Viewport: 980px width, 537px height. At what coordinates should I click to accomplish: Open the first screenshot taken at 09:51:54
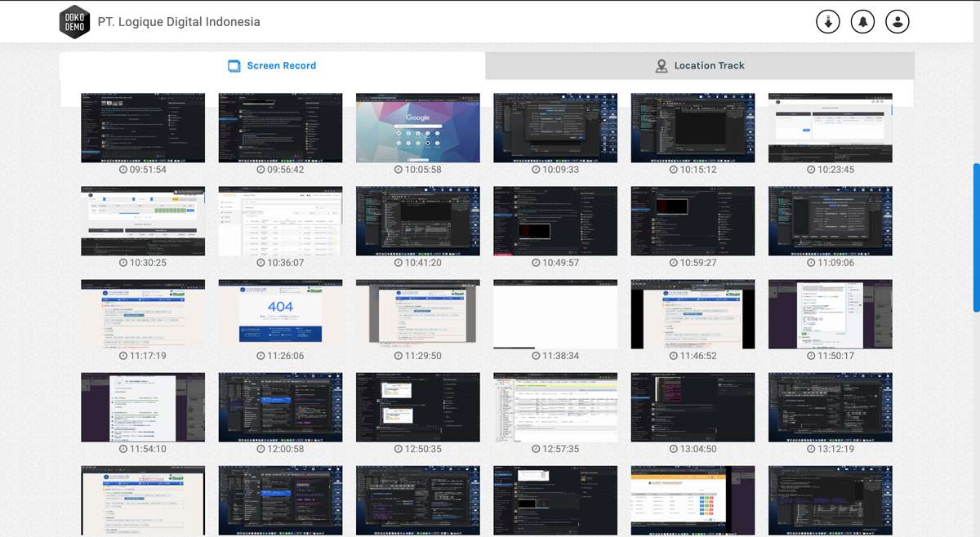(x=142, y=127)
